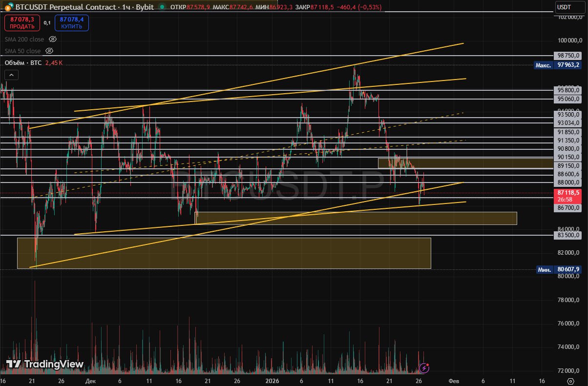Click the current price label 87 118,5
Viewport: 588px width, 386px height.
[567, 193]
